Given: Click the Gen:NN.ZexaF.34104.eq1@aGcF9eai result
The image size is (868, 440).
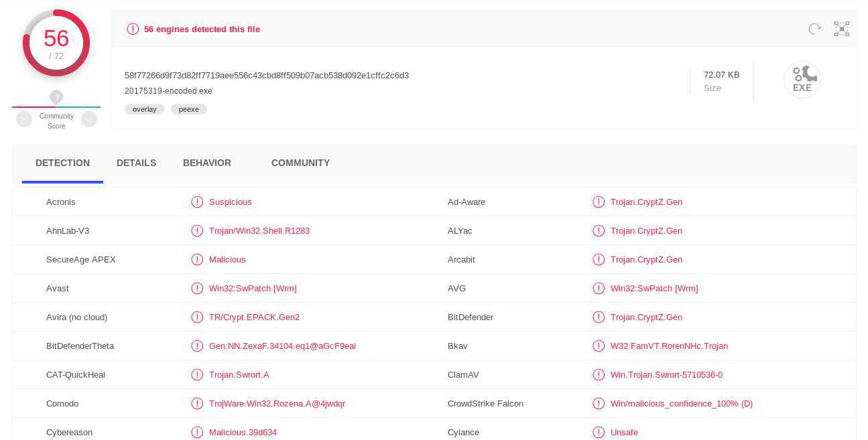Looking at the screenshot, I should click(282, 346).
